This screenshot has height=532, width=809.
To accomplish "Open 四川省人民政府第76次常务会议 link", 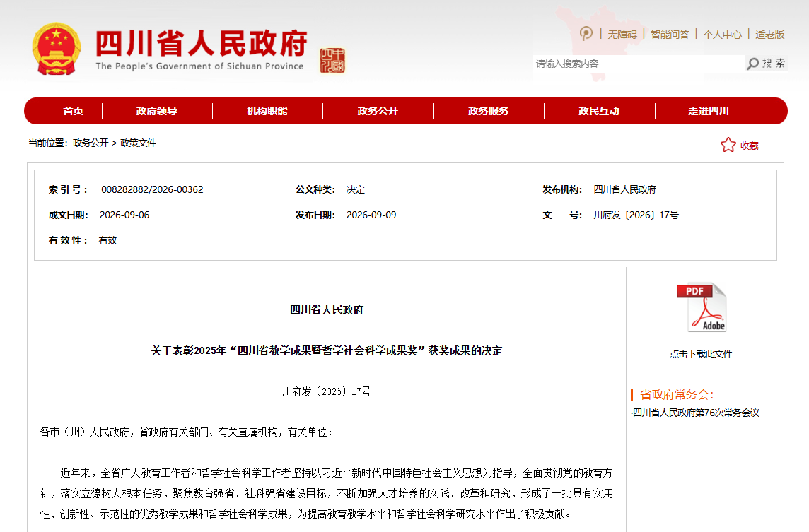I will (x=695, y=413).
